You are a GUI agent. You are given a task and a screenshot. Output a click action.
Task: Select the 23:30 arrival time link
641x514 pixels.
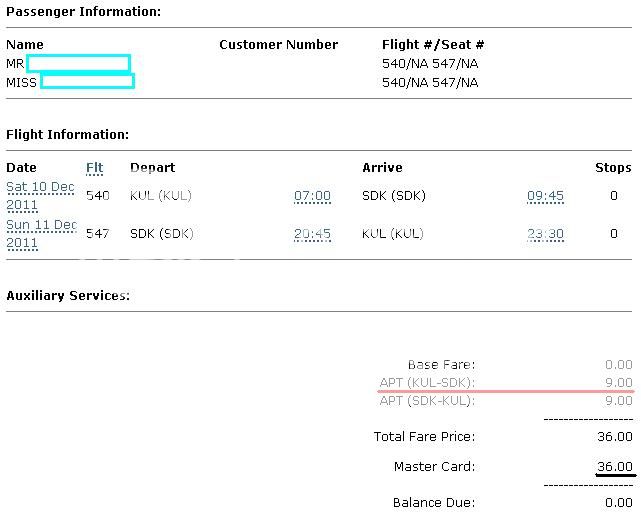(x=545, y=234)
